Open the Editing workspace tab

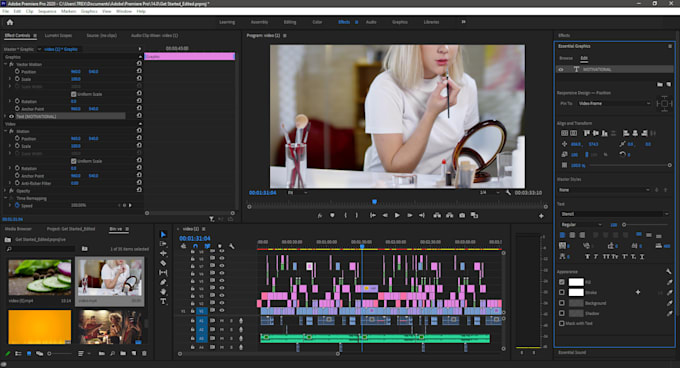pyautogui.click(x=290, y=22)
